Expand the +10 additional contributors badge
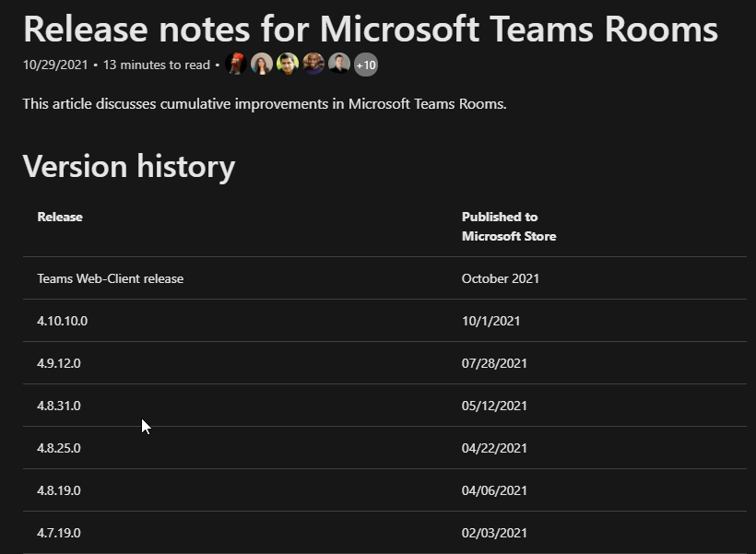The image size is (756, 554). (x=366, y=65)
